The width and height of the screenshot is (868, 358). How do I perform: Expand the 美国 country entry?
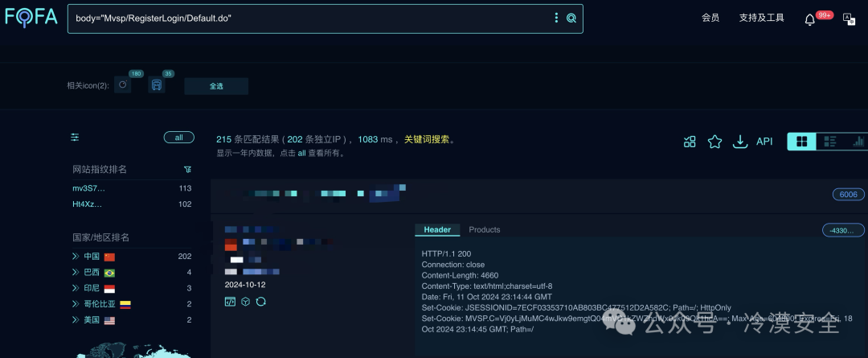(x=76, y=319)
